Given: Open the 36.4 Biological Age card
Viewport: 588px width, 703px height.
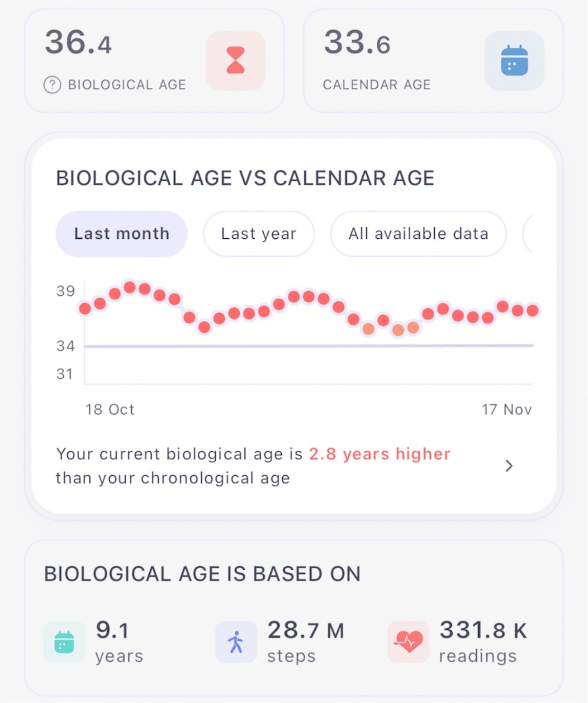Looking at the screenshot, I should click(154, 61).
